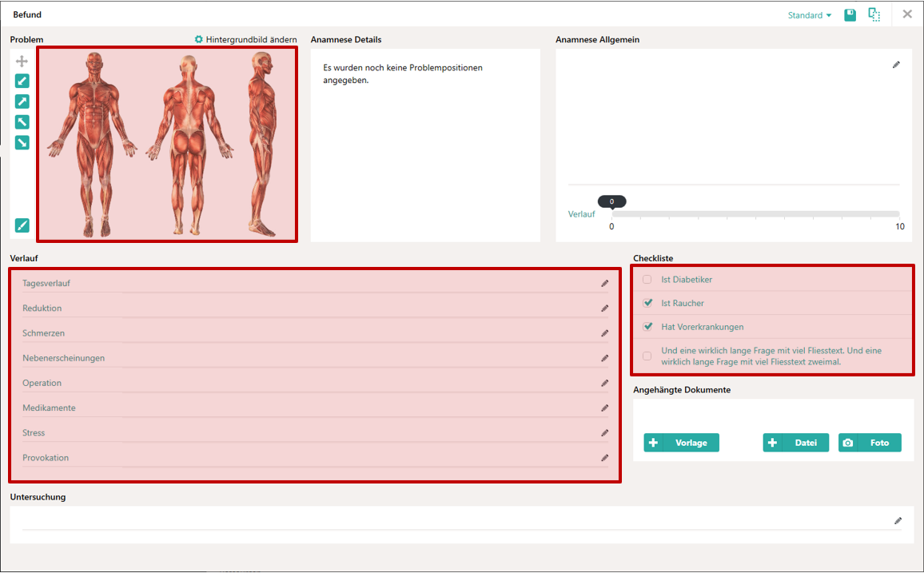Select the up-right arrow marker tool

pyautogui.click(x=22, y=101)
